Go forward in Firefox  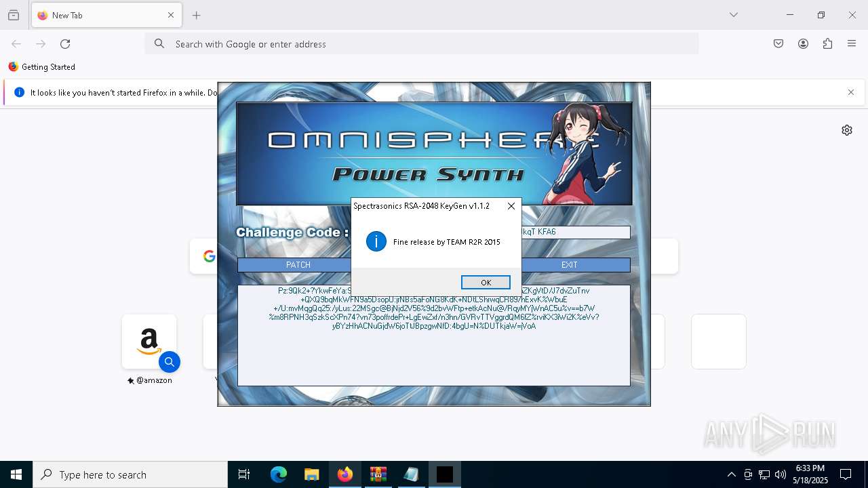41,44
